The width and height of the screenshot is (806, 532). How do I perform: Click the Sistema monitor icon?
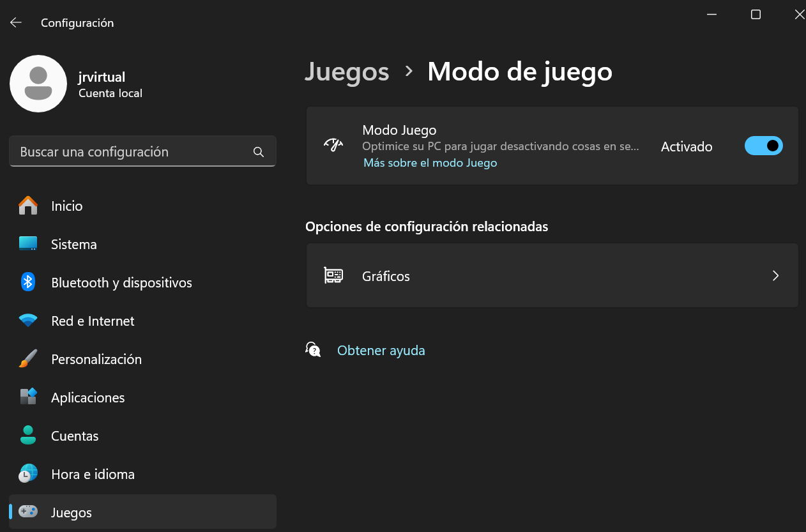tap(28, 244)
